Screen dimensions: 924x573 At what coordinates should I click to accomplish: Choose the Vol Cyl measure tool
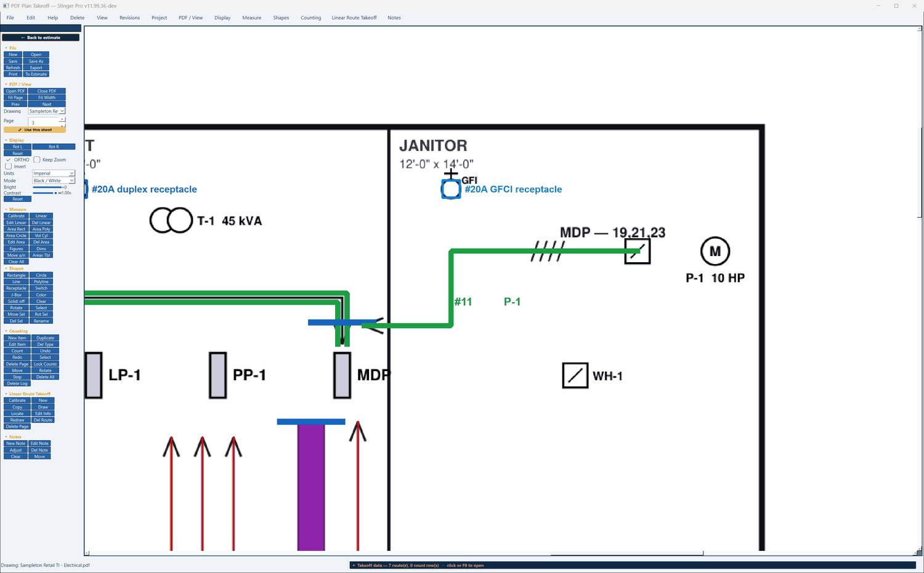41,236
